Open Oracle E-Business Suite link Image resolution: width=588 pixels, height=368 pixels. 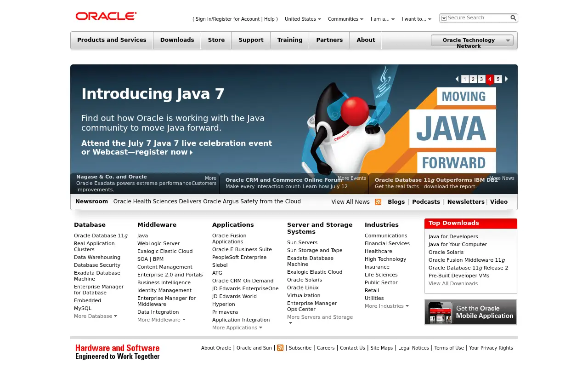click(x=242, y=249)
